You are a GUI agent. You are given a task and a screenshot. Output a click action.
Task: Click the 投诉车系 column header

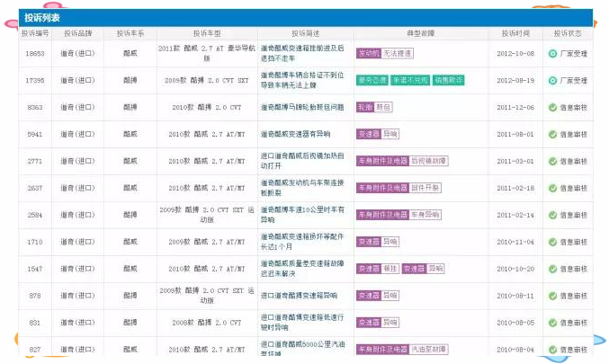point(130,33)
